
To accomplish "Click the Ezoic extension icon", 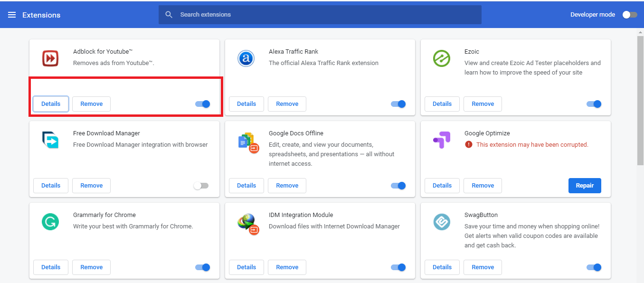I will point(441,58).
